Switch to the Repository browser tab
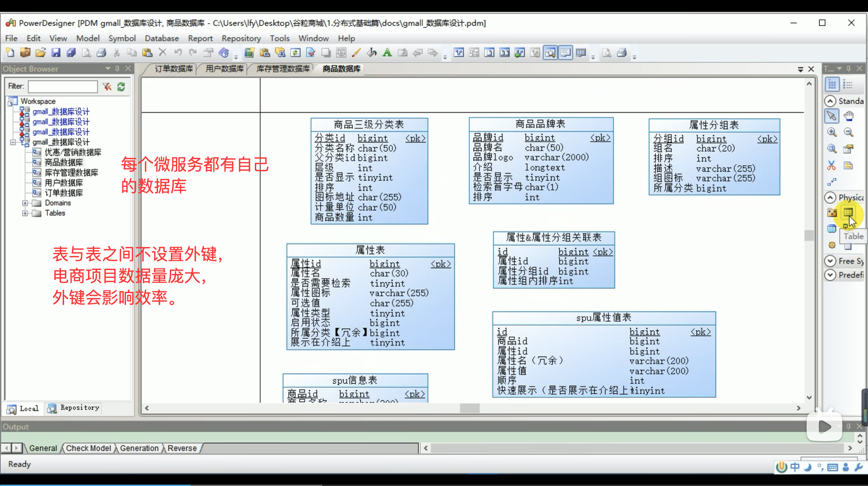Viewport: 868px width, 486px height. tap(74, 408)
